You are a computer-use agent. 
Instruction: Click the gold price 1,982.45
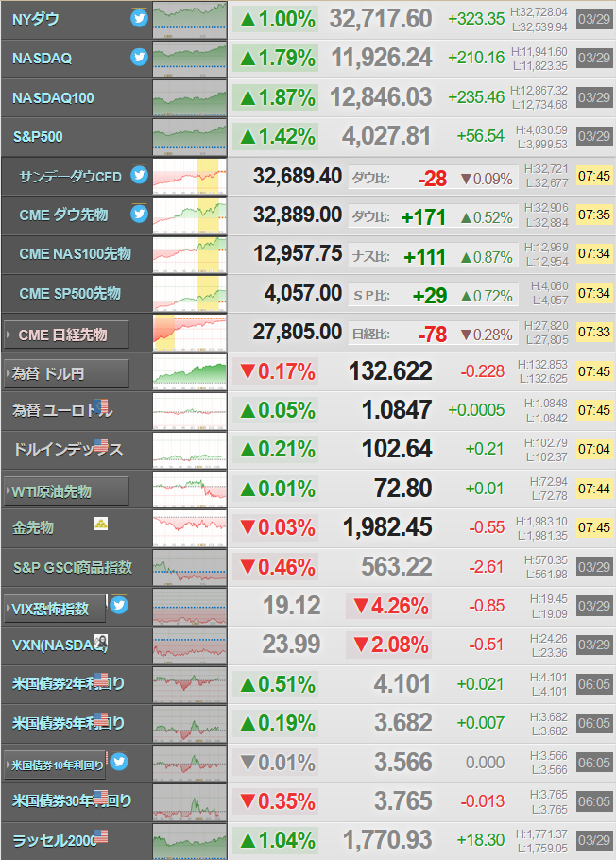(x=387, y=527)
